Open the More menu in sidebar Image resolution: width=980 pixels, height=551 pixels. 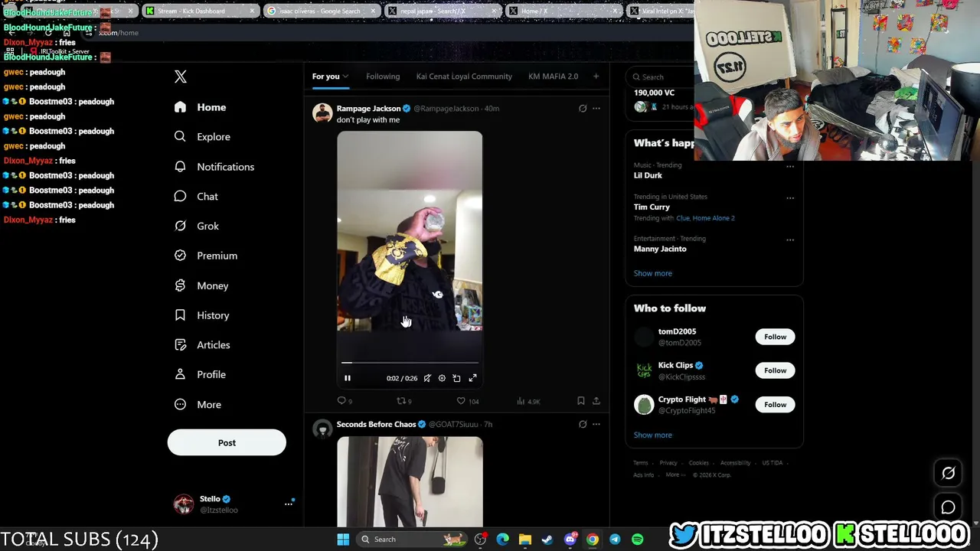coord(198,405)
